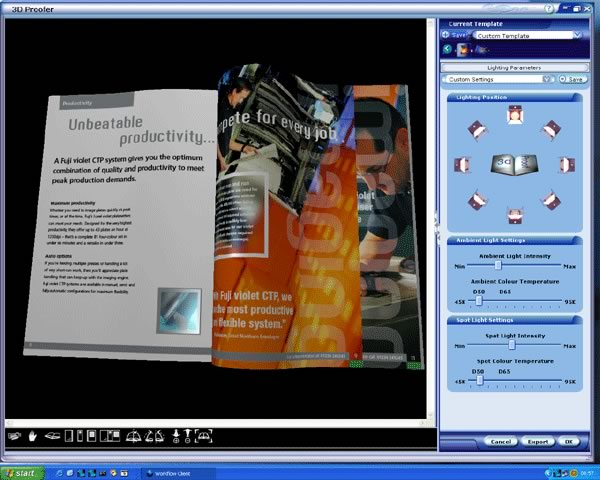Click Save next to Custom Template
600x480 pixels.
point(455,35)
